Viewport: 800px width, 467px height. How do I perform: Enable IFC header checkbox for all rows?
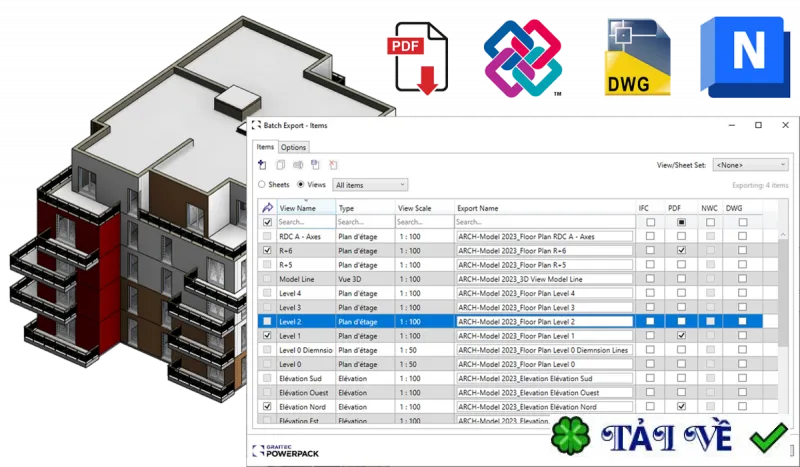coord(650,222)
